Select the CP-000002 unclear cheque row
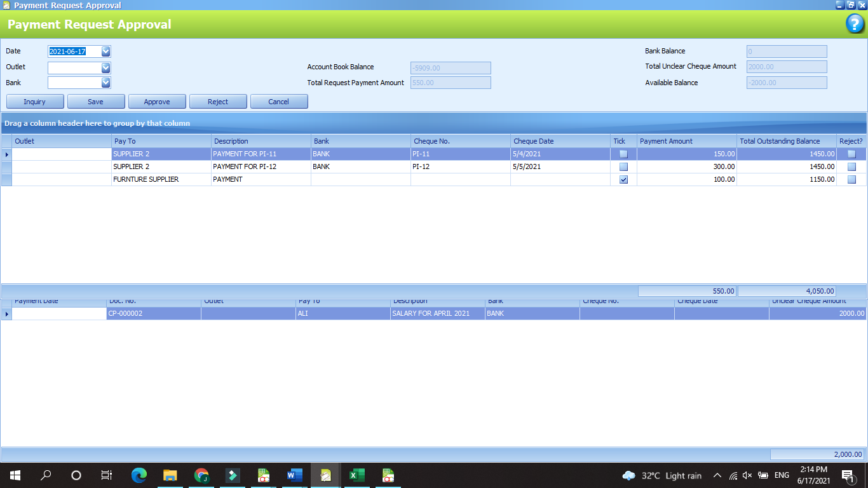The image size is (868, 488). pos(153,313)
